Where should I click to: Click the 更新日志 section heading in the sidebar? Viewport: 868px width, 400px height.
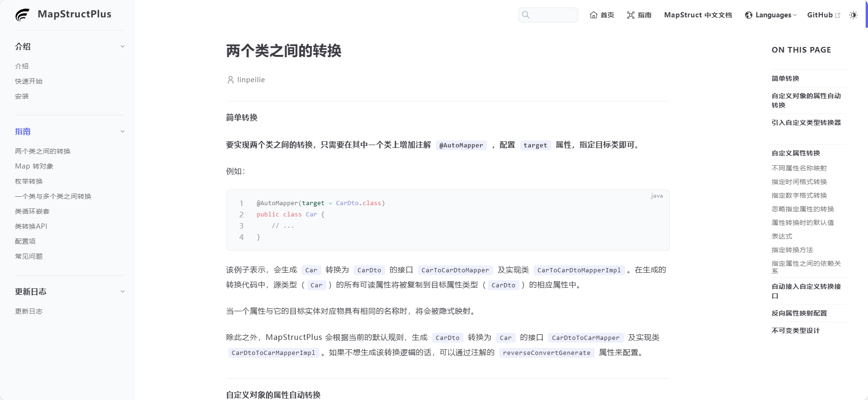31,292
